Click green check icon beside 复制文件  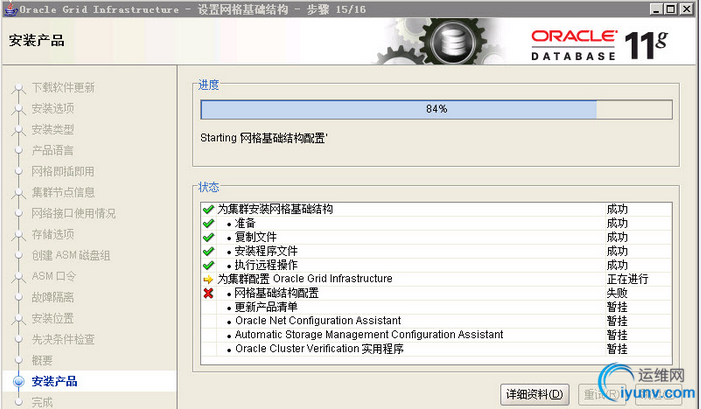click(208, 237)
